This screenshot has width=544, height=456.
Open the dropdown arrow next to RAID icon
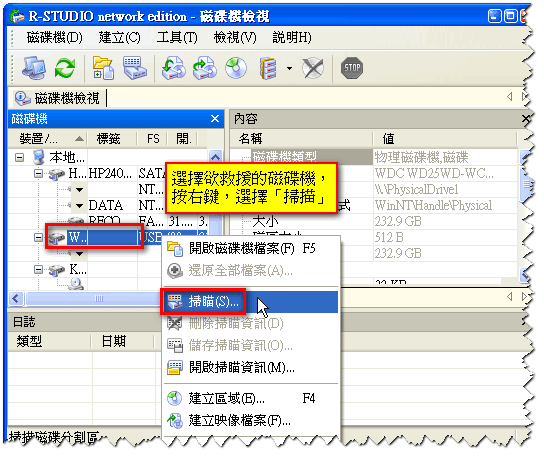(x=289, y=68)
